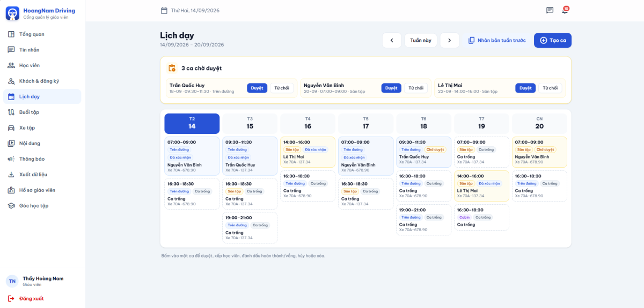The width and height of the screenshot is (644, 308).
Task: Click the Xuất dữ liệu download icon
Action: pos(11,175)
